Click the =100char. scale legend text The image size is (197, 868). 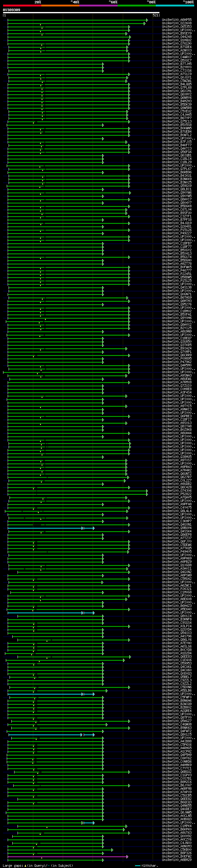(x=150, y=865)
